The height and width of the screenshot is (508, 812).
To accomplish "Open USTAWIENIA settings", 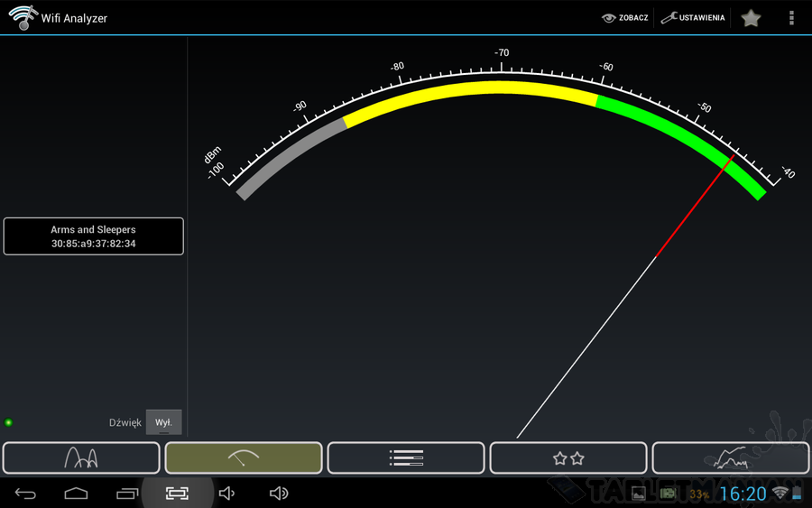I will pyautogui.click(x=693, y=18).
